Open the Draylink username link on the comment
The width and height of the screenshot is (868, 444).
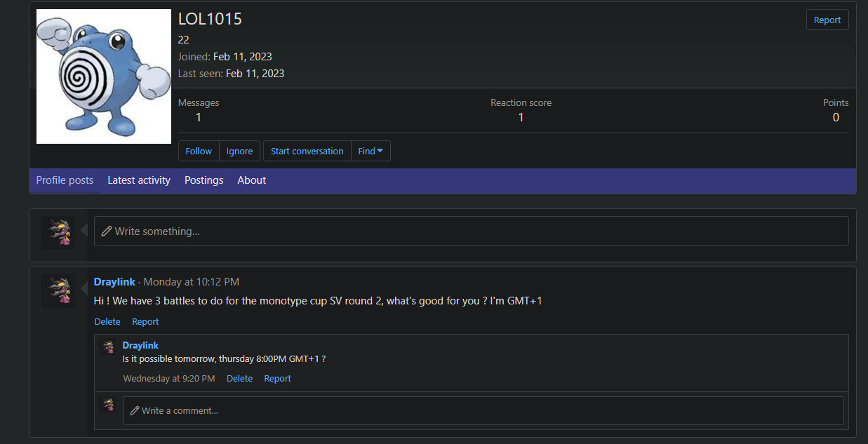point(140,345)
